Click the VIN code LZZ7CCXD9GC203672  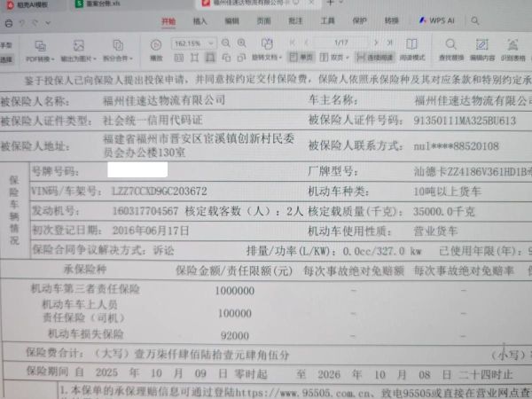coord(160,191)
